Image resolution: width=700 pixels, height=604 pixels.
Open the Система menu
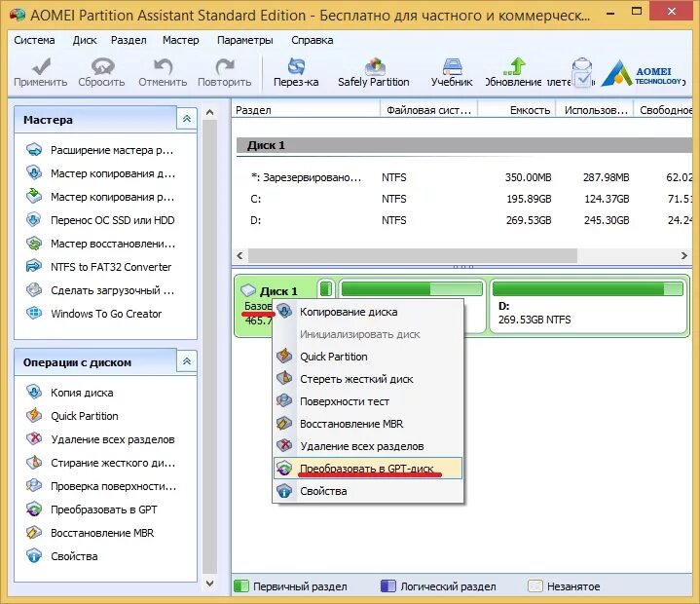coord(34,40)
